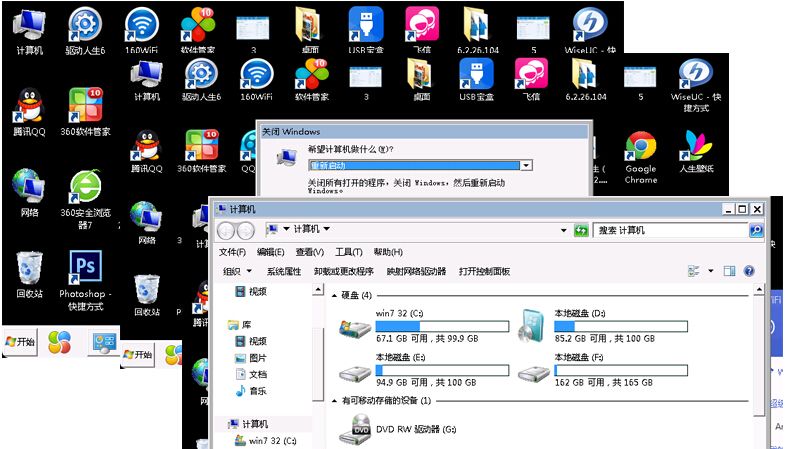Click 卸载或更改程序 in the toolbar
The height and width of the screenshot is (449, 787).
coord(343,271)
